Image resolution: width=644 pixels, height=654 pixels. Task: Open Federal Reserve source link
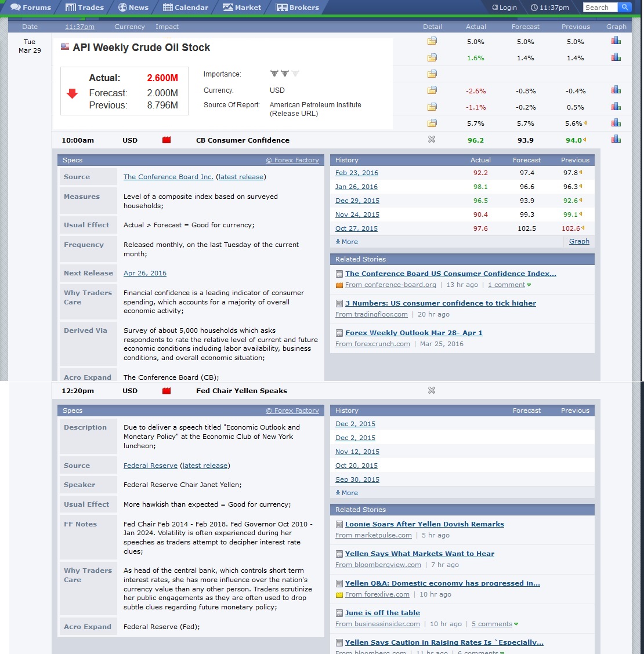(x=150, y=466)
